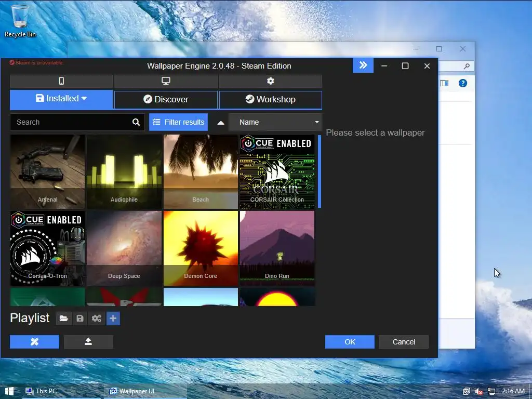The image size is (532, 399).
Task: Click the search magnifier icon
Action: point(136,122)
